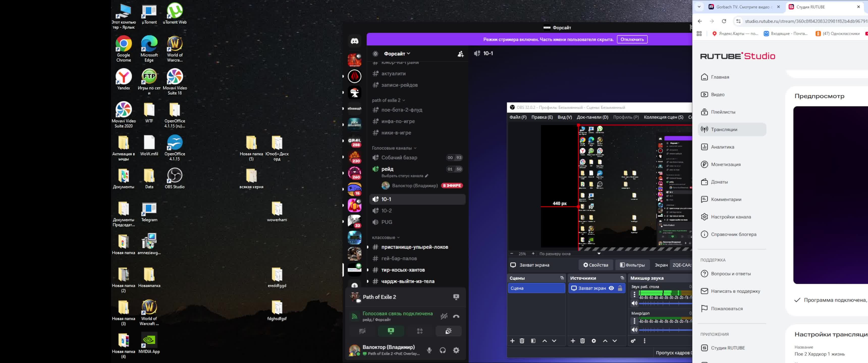Mute Discord microphone
This screenshot has width=868, height=363.
click(429, 350)
